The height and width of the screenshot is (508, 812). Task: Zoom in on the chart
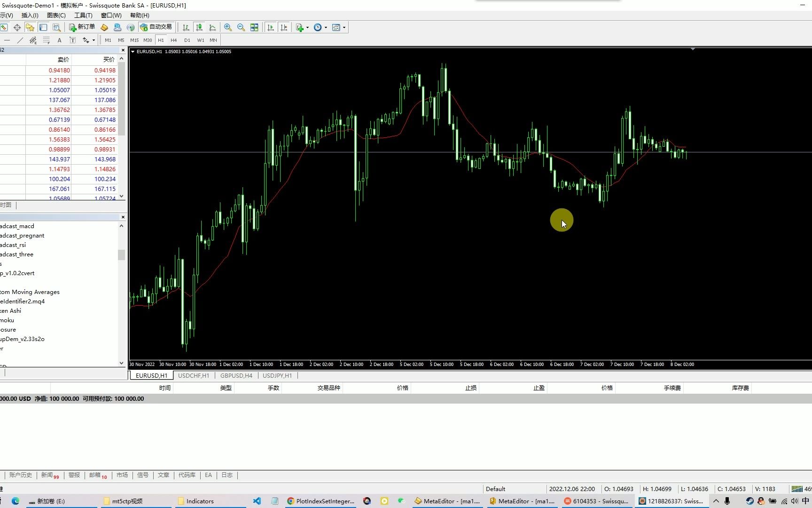click(228, 27)
